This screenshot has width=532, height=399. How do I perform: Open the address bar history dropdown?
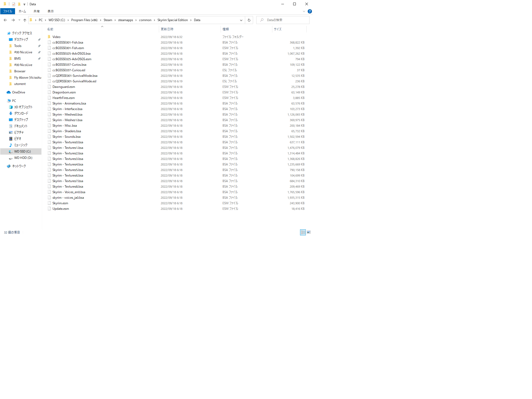tap(241, 20)
